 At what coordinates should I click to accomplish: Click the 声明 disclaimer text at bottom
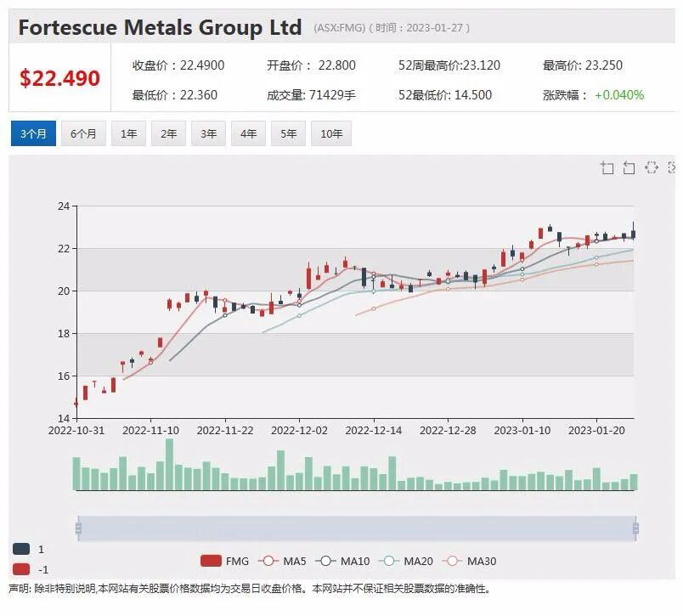(x=250, y=589)
